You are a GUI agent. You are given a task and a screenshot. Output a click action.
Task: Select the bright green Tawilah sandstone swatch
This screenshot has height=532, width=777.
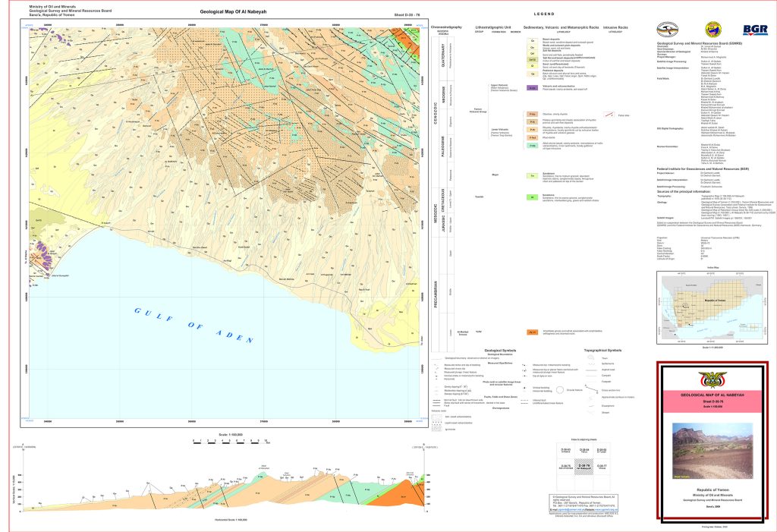click(x=533, y=197)
